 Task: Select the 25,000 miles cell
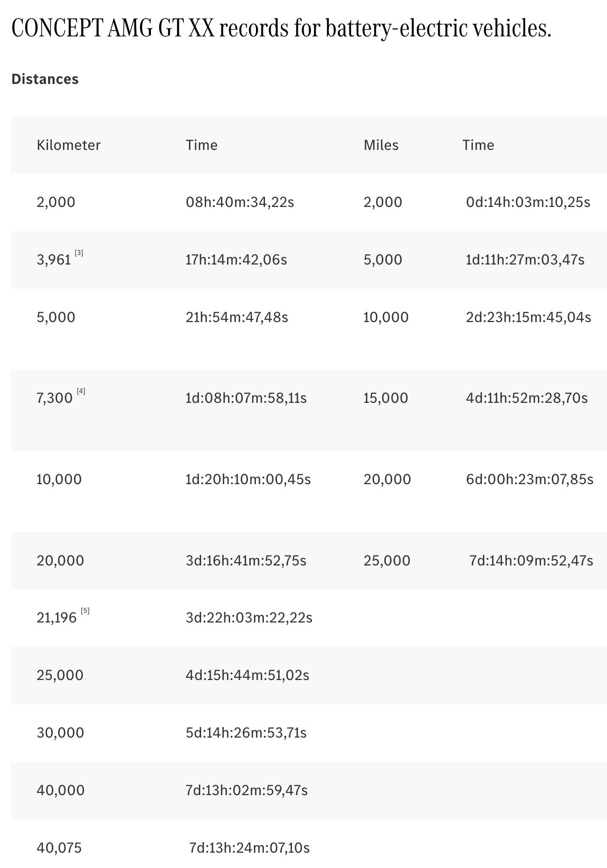point(386,561)
